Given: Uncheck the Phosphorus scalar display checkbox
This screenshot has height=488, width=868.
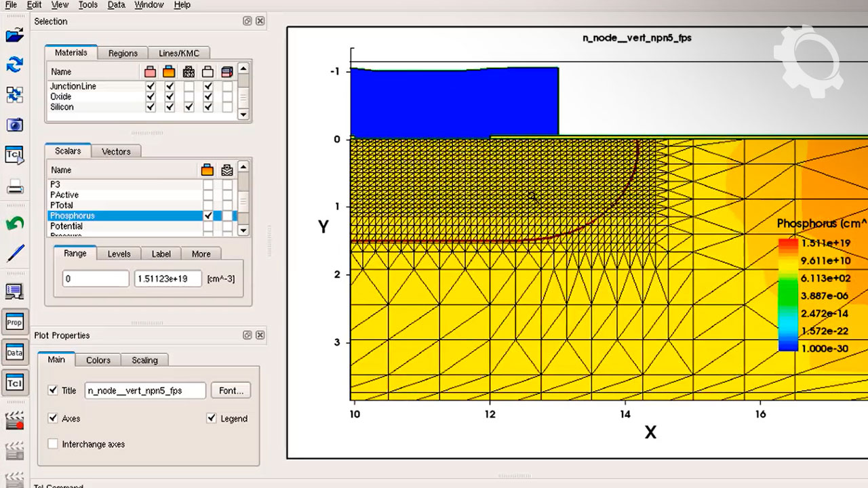Looking at the screenshot, I should [208, 216].
